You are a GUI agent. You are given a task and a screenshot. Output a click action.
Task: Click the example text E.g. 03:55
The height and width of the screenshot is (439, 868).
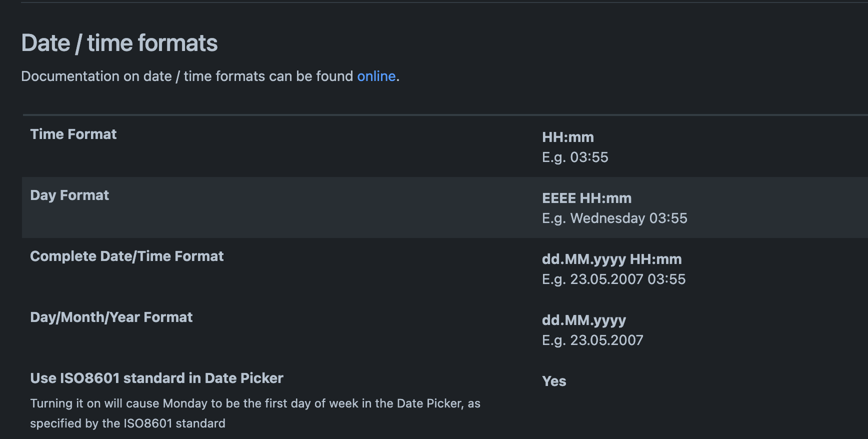pyautogui.click(x=575, y=157)
